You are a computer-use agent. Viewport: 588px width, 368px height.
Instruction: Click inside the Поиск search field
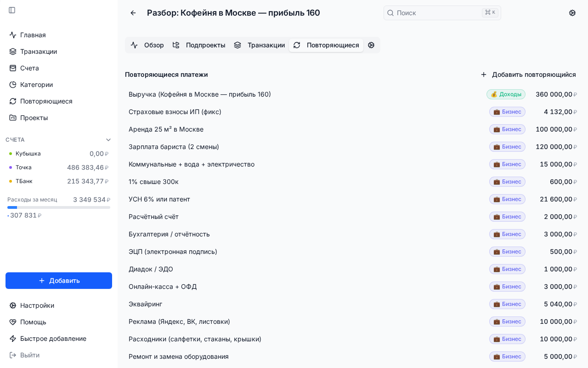pos(436,13)
